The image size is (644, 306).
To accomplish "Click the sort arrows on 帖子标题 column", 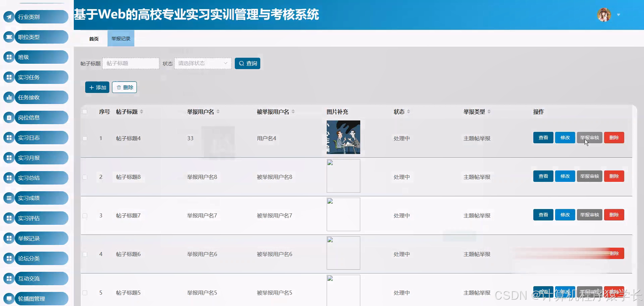I will pos(142,112).
